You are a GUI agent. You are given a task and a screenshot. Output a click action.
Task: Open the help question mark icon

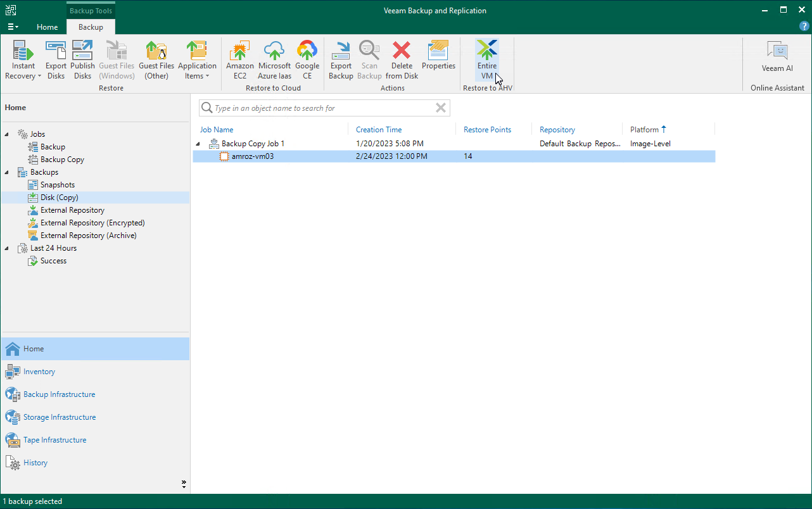point(804,27)
